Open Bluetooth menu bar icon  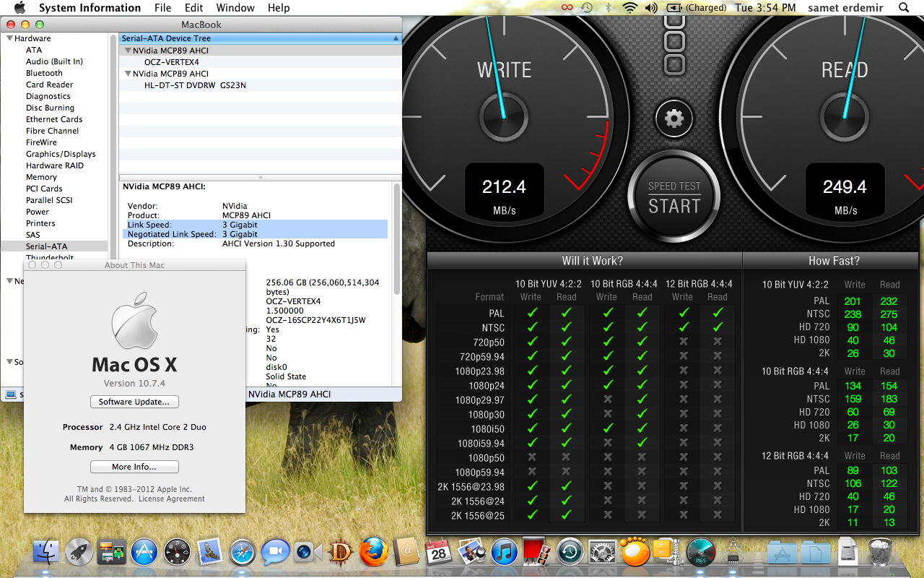coord(609,8)
